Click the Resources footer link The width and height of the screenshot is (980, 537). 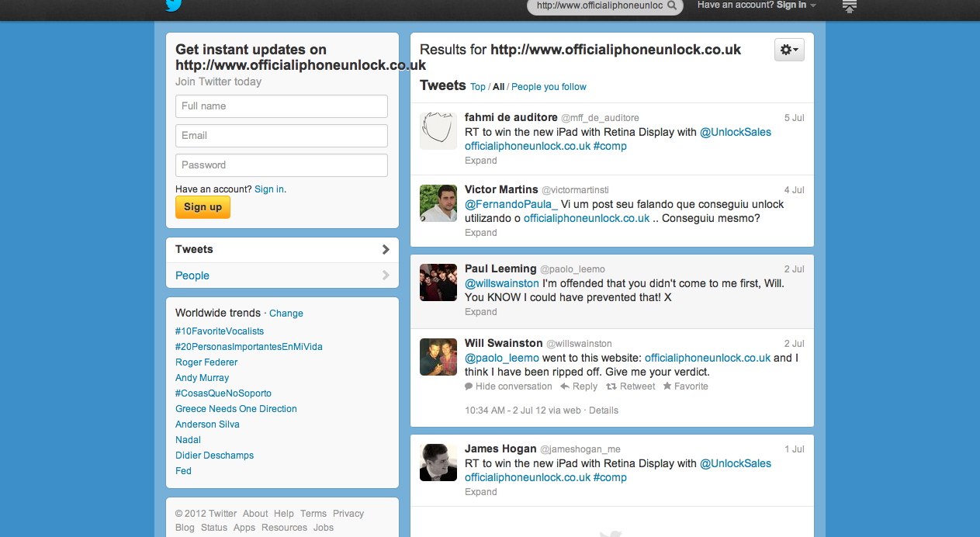285,528
